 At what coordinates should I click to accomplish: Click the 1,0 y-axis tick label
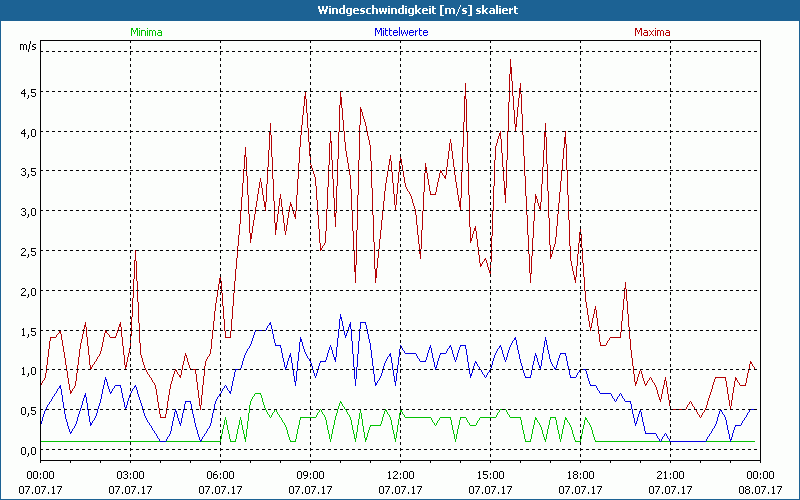tap(27, 371)
